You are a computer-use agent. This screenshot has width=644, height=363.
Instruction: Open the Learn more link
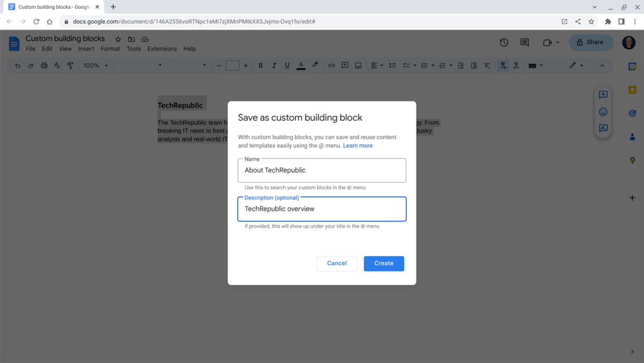(x=357, y=145)
